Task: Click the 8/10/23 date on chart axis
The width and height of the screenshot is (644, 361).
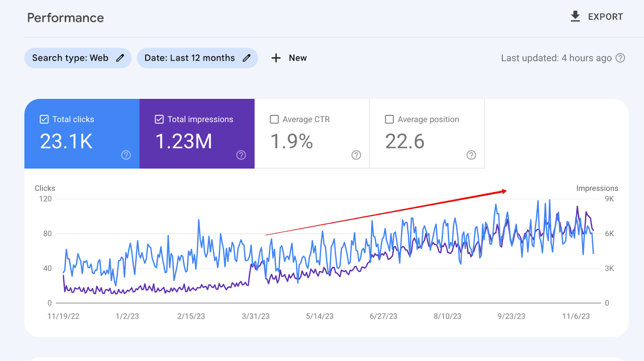Action: tap(448, 316)
